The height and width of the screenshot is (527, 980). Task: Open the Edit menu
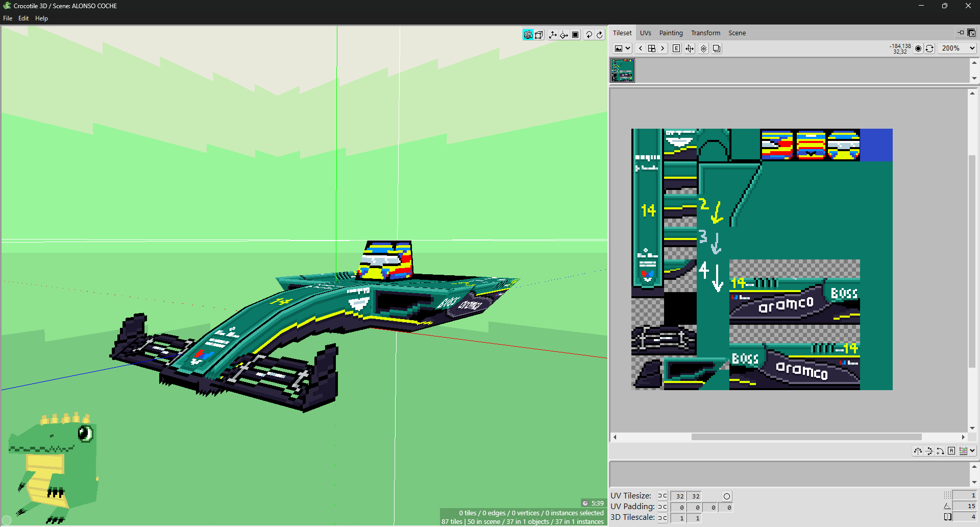(23, 18)
